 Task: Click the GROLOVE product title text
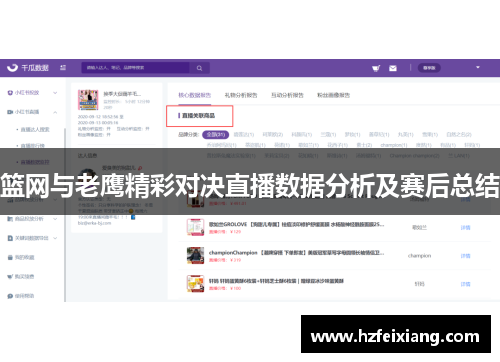click(297, 224)
